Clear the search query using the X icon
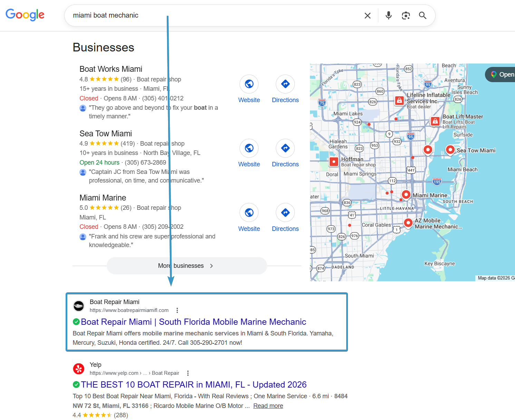This screenshot has width=515, height=420. pos(367,15)
